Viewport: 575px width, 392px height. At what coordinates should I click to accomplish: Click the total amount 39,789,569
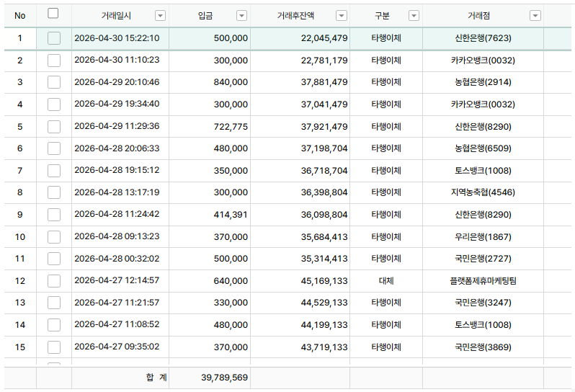tap(224, 378)
